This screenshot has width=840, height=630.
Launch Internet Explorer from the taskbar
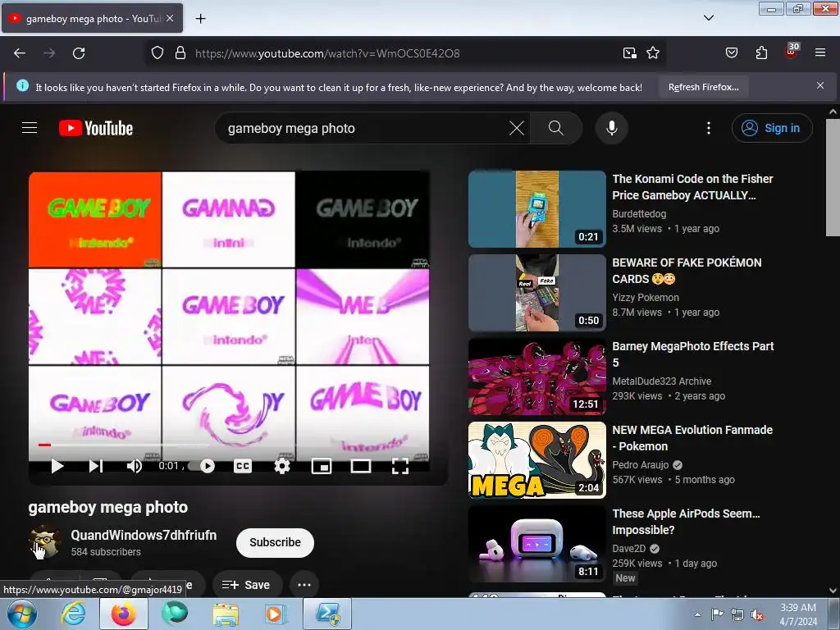(x=73, y=614)
